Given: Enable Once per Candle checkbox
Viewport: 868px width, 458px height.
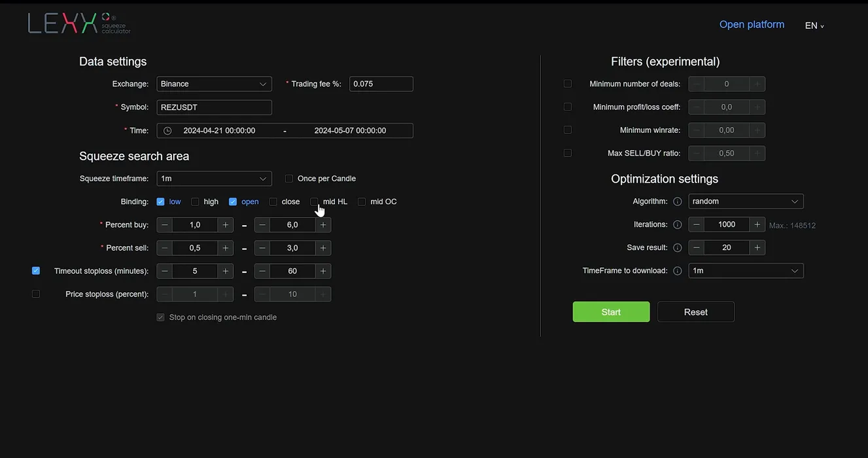Looking at the screenshot, I should [289, 179].
